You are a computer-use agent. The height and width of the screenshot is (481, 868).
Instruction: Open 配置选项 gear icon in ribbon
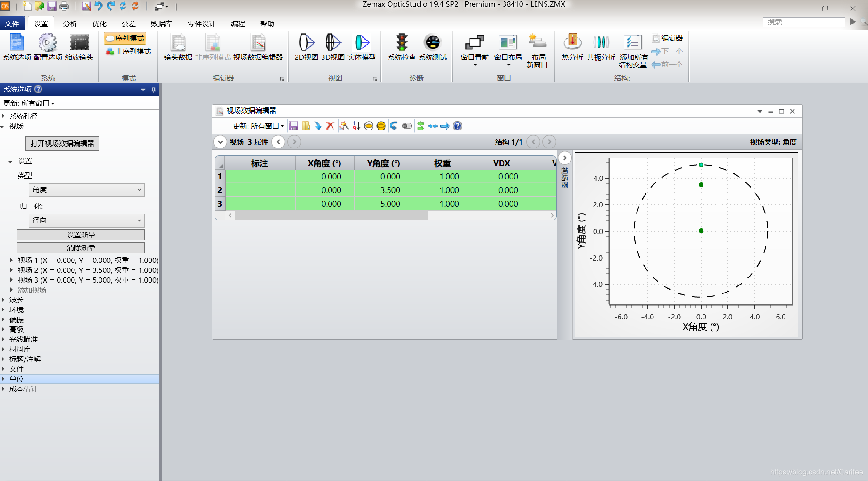(48, 47)
